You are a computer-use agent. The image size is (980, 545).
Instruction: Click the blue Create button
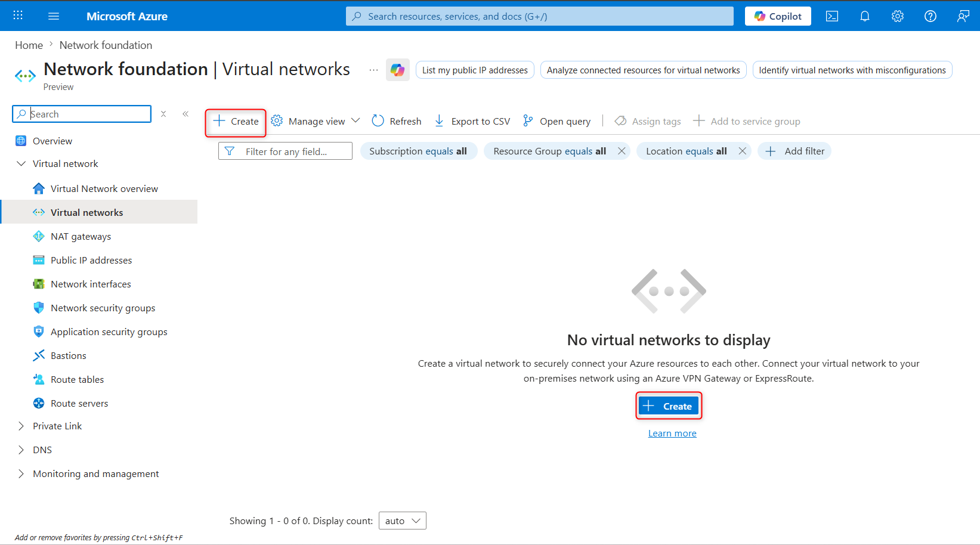pyautogui.click(x=669, y=406)
